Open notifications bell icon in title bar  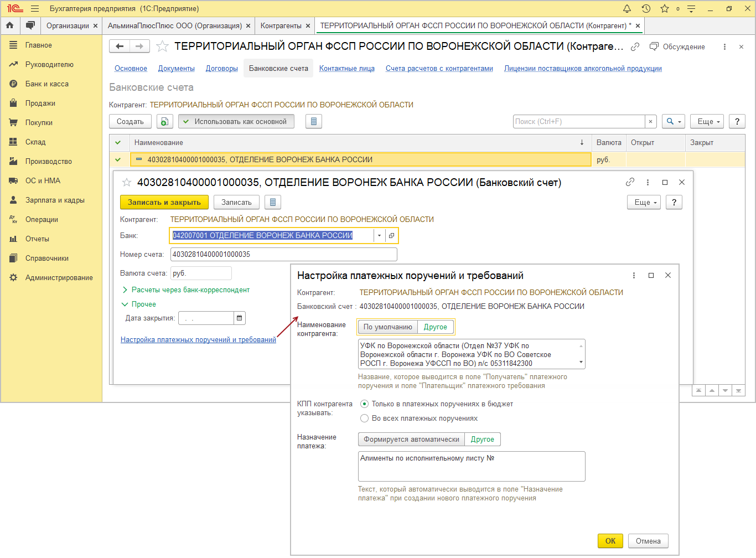(x=627, y=9)
